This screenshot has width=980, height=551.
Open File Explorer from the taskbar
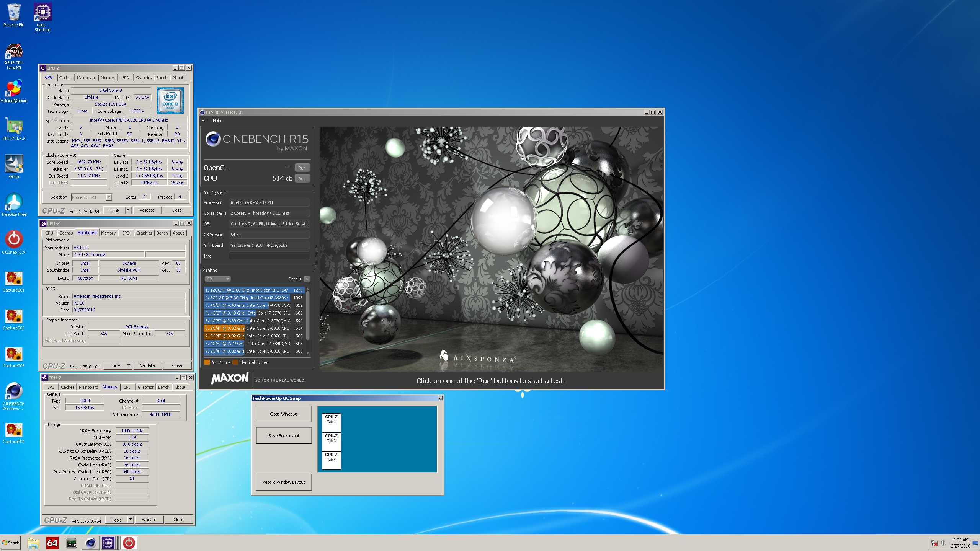pyautogui.click(x=33, y=543)
